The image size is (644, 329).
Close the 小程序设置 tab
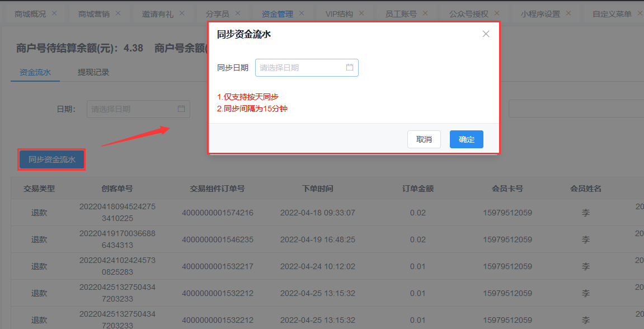click(568, 13)
